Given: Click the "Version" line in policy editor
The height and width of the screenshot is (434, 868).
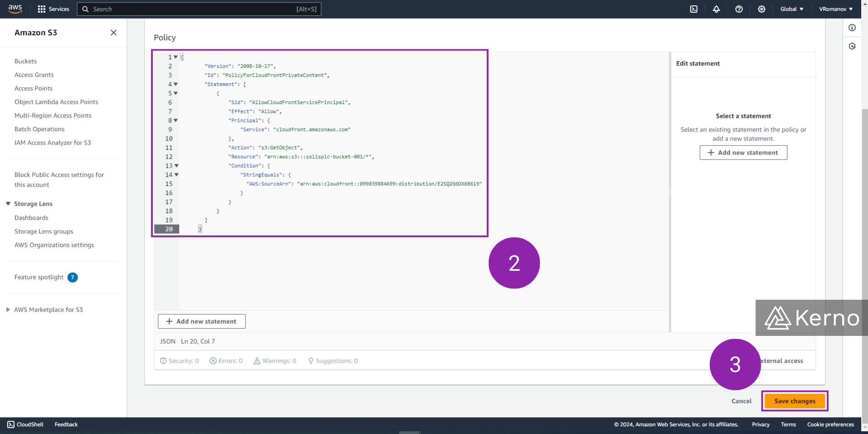Looking at the screenshot, I should [240, 66].
